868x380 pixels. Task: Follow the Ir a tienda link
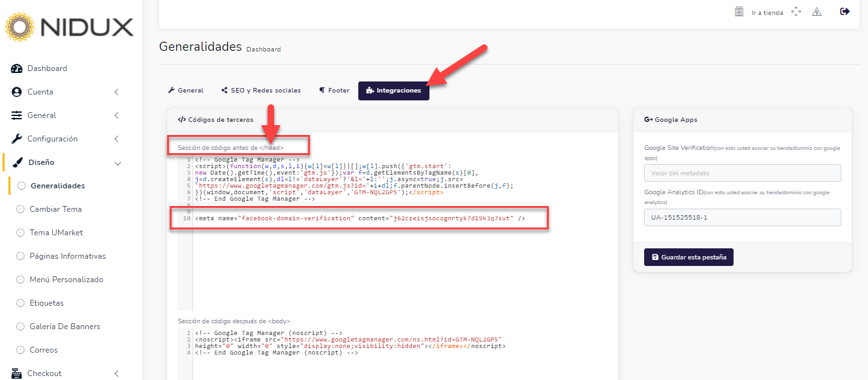[767, 12]
